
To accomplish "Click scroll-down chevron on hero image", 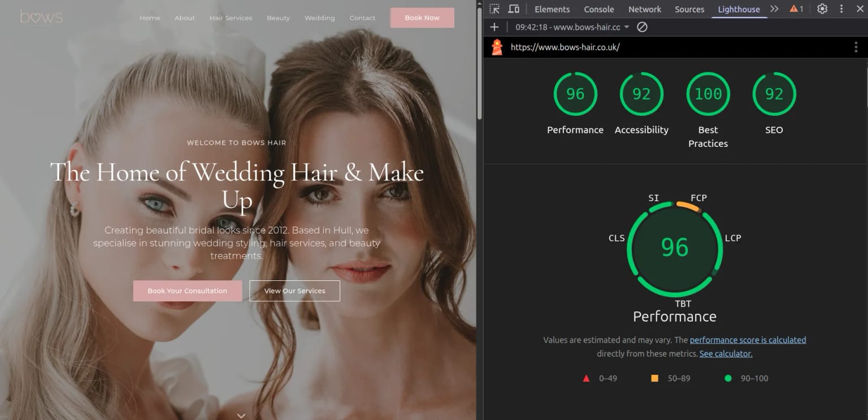I will click(241, 415).
